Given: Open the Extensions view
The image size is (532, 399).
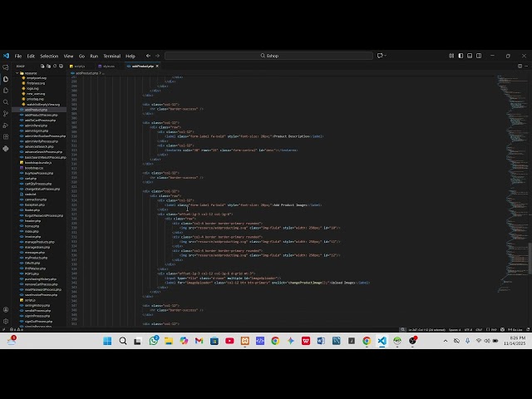Looking at the screenshot, I should click(x=6, y=136).
